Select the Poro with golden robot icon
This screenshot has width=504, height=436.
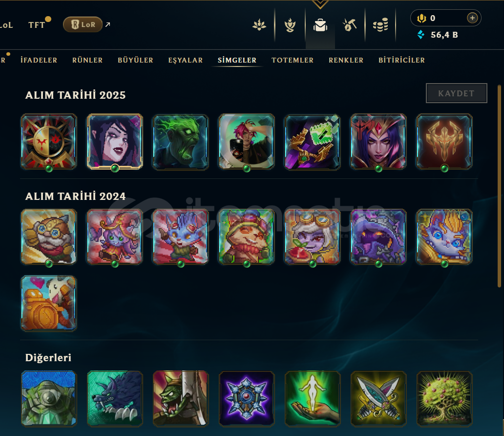point(49,303)
